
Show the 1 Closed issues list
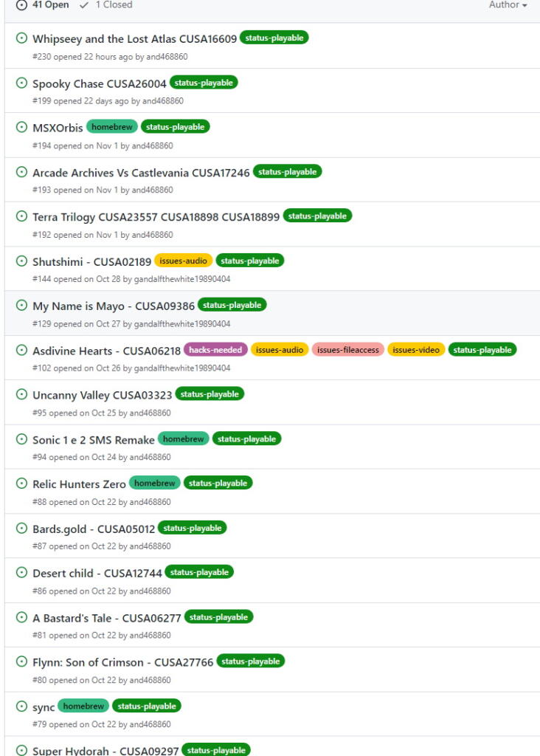[x=106, y=5]
